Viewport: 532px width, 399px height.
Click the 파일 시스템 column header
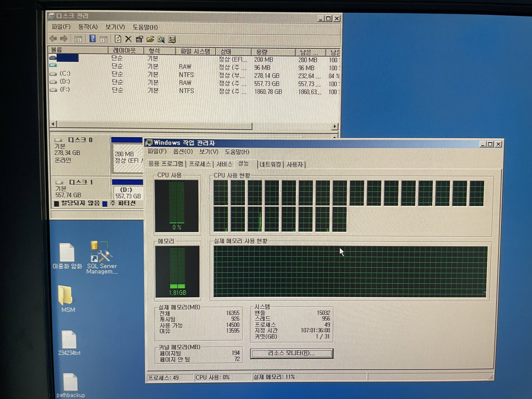195,51
